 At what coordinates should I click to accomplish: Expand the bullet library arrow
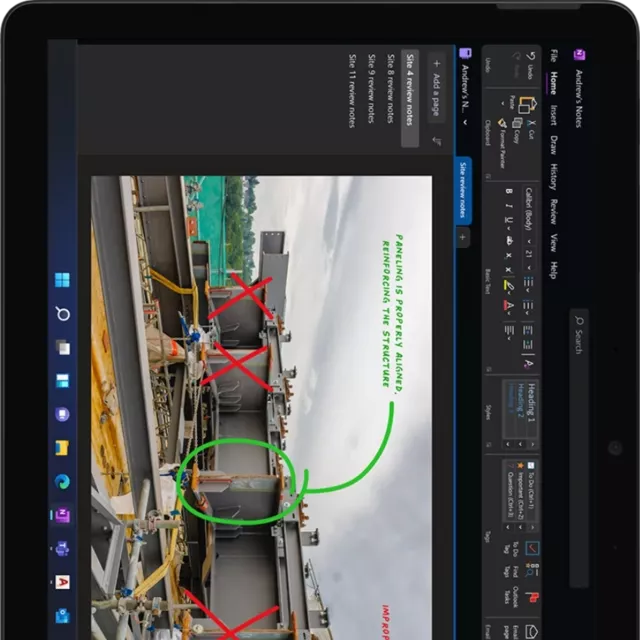[x=528, y=291]
